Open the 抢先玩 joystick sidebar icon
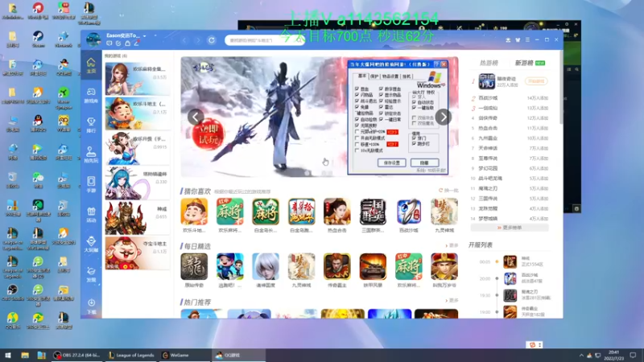The image size is (644, 362). click(91, 154)
